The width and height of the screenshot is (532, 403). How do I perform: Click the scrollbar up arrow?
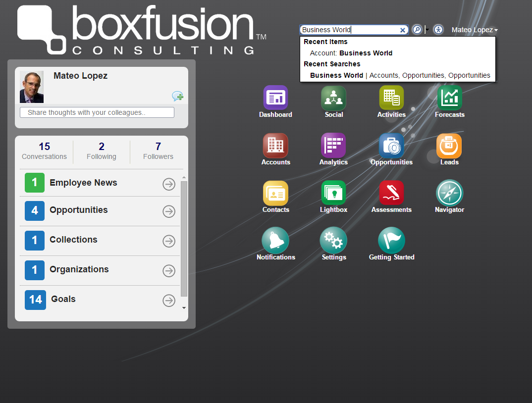pos(184,177)
